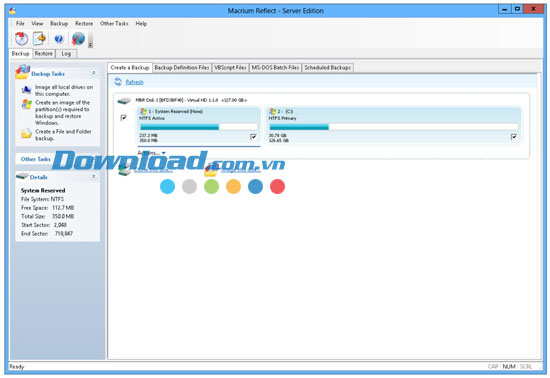This screenshot has width=550, height=378.
Task: Click Windows flag icon beside Create an image
Action: tap(26, 104)
